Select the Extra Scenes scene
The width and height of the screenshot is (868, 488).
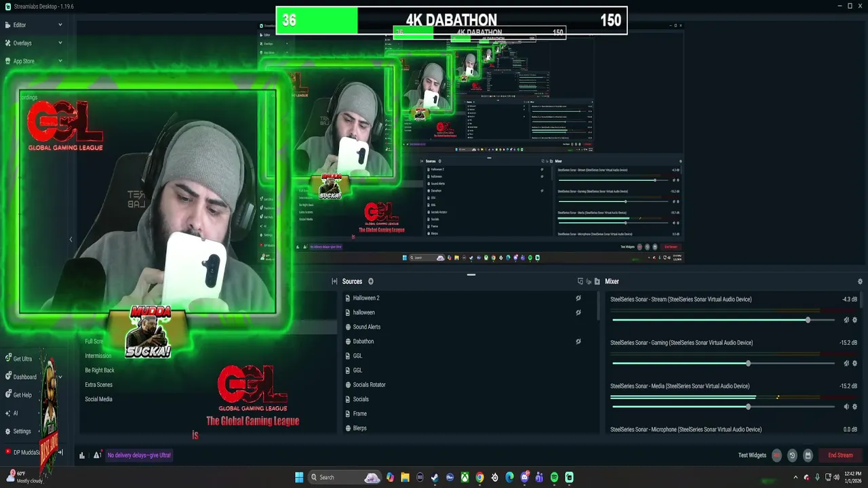(x=98, y=384)
